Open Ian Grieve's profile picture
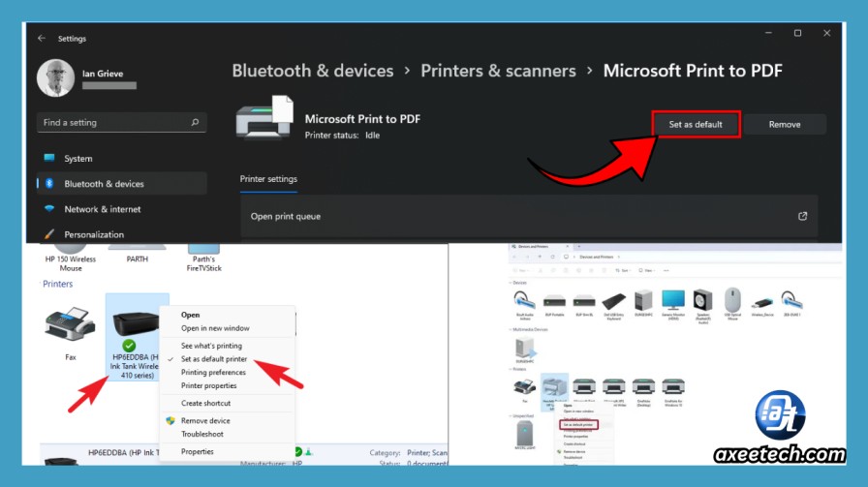Image resolution: width=868 pixels, height=487 pixels. [55, 78]
